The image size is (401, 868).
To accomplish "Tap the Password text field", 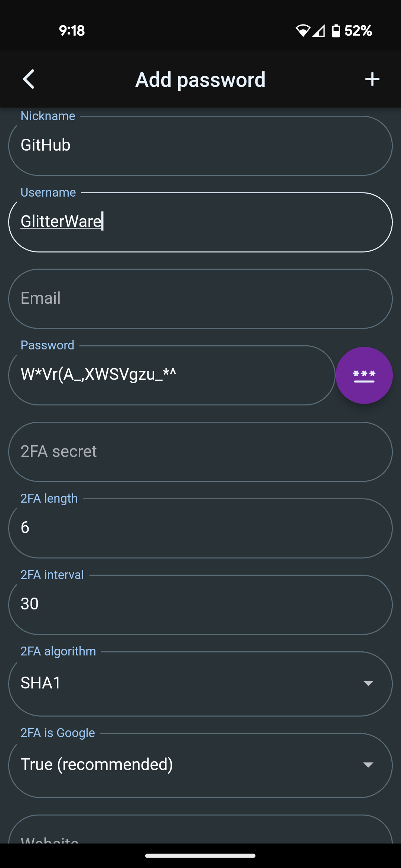I will click(x=172, y=375).
